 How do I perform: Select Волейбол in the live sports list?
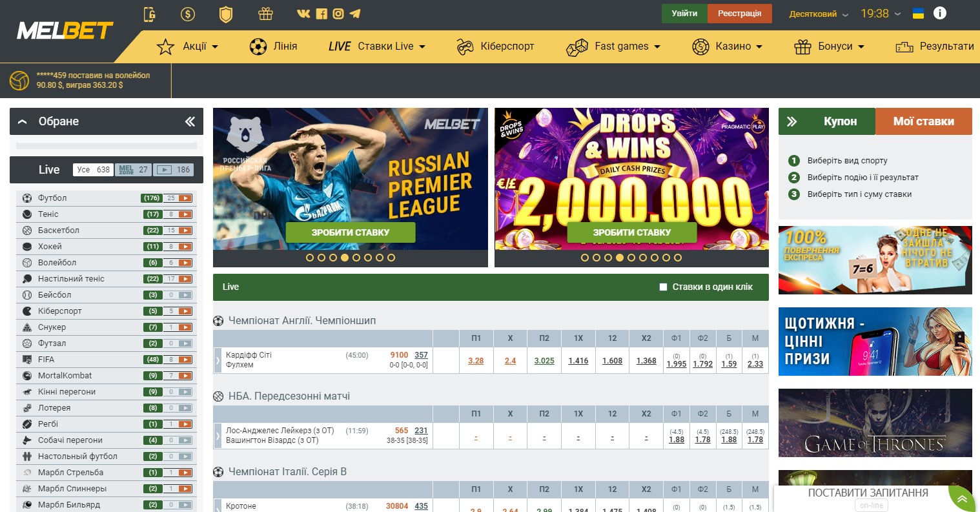pyautogui.click(x=57, y=263)
